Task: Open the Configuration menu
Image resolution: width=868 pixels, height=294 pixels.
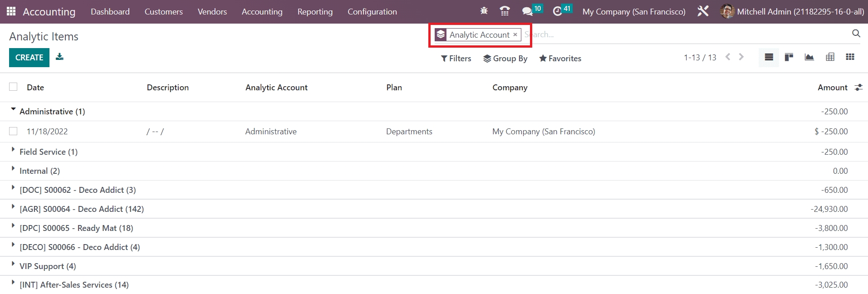Action: (x=372, y=12)
